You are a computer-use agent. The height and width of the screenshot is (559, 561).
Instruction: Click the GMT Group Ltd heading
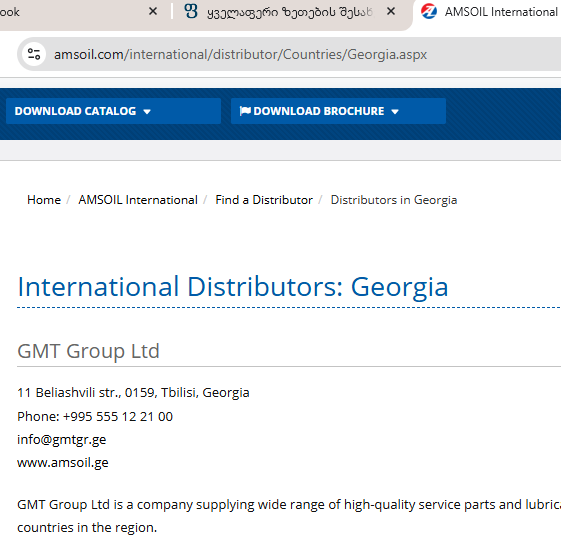point(88,351)
